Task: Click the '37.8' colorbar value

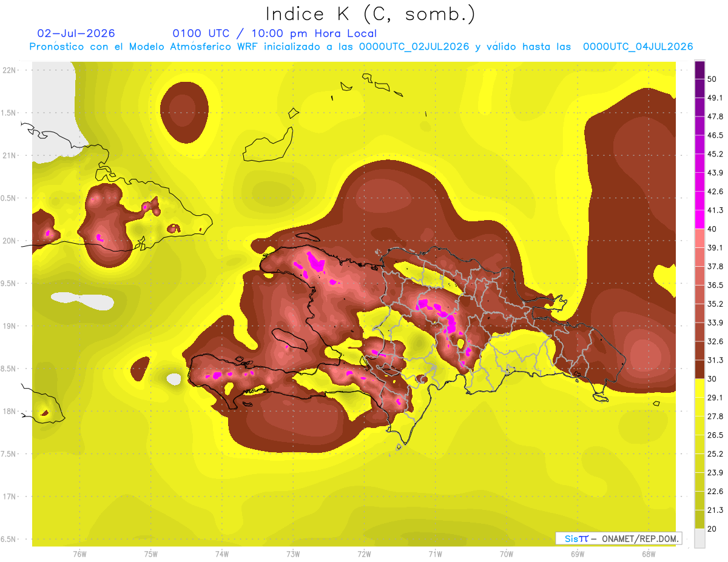Action: [x=715, y=266]
